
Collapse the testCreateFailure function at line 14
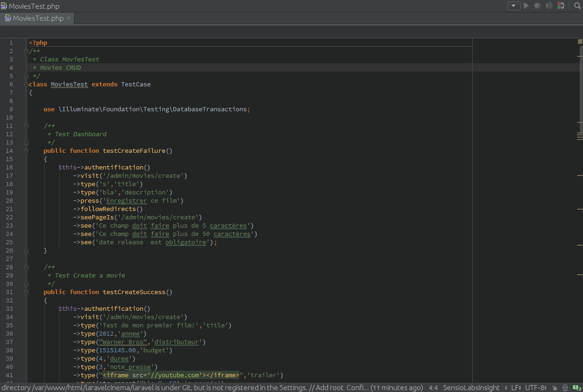tap(26, 151)
